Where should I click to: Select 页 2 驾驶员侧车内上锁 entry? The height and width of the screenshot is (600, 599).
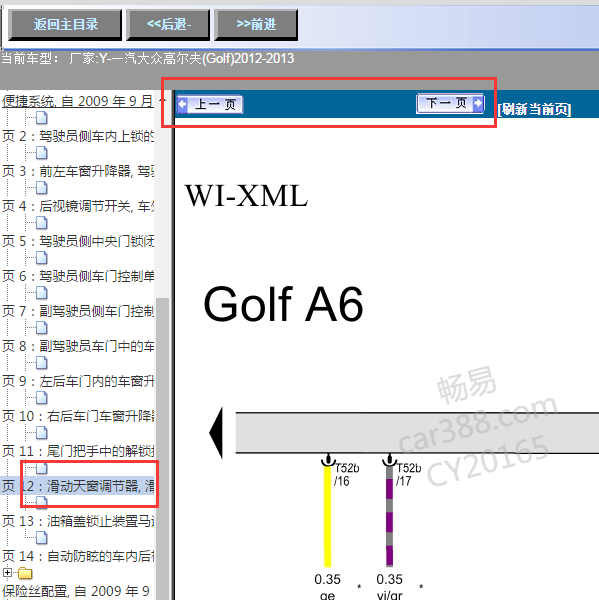pyautogui.click(x=78, y=136)
